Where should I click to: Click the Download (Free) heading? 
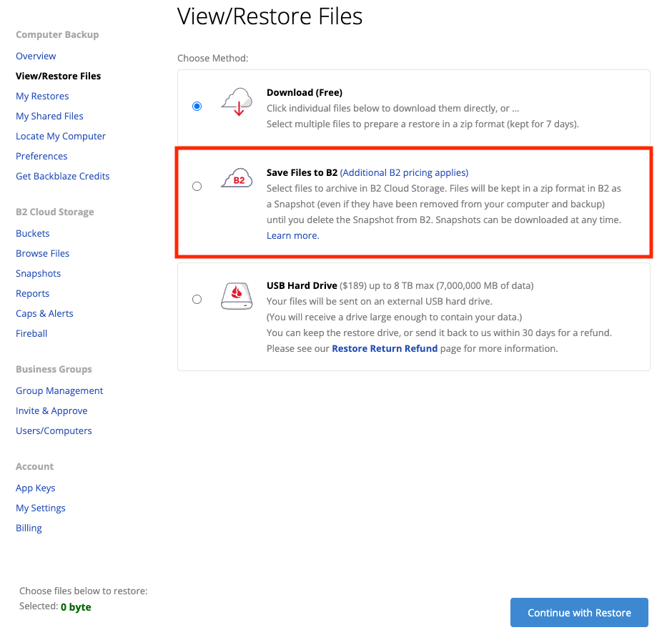pos(305,92)
